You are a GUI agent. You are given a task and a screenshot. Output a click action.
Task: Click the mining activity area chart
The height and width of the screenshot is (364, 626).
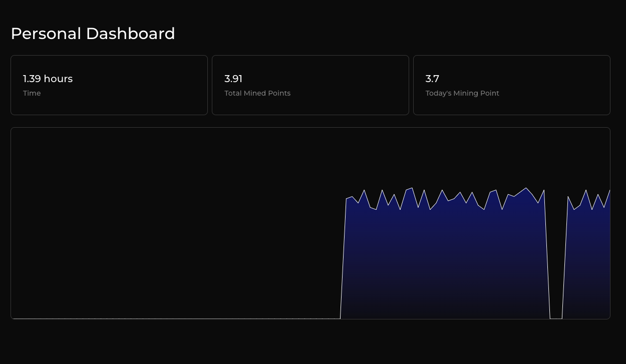point(310,223)
